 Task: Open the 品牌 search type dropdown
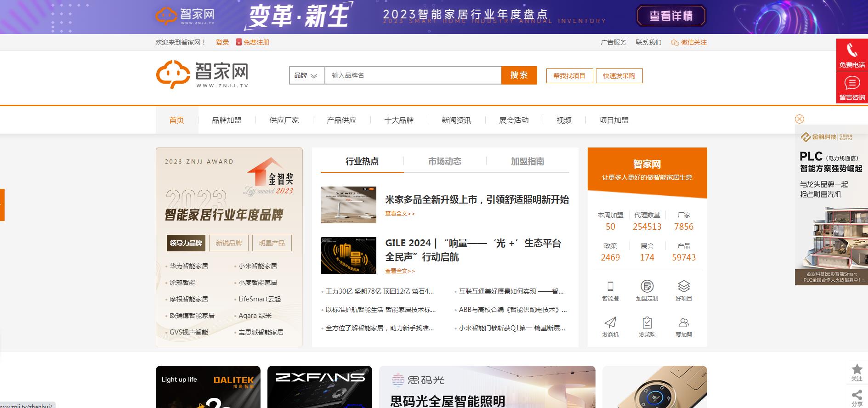point(306,75)
